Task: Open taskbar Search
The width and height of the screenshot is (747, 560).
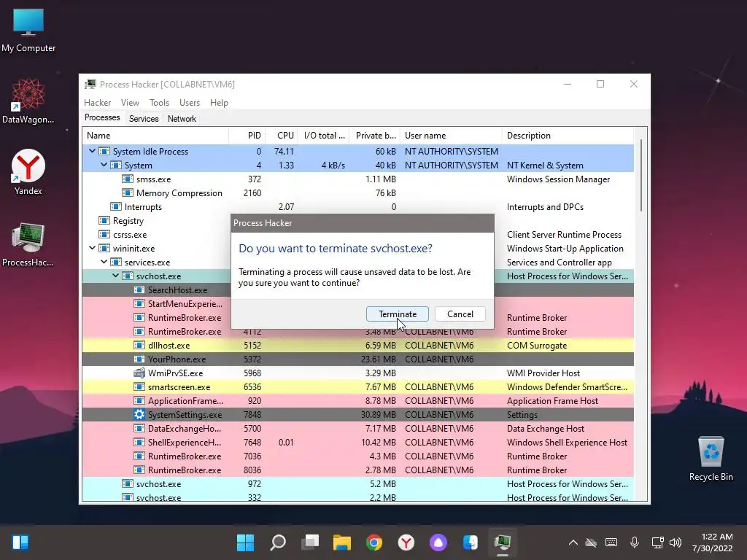Action: 278,542
